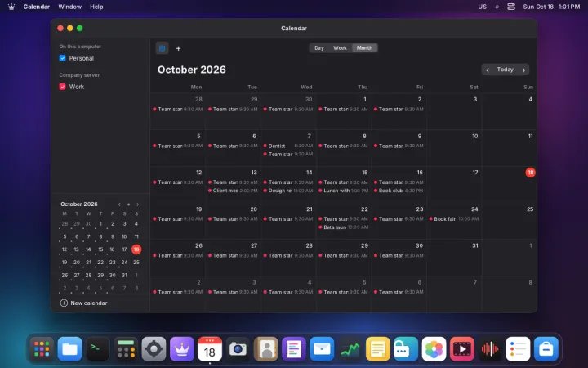
Task: Open Team standup event on October 30
Action: (x=399, y=255)
